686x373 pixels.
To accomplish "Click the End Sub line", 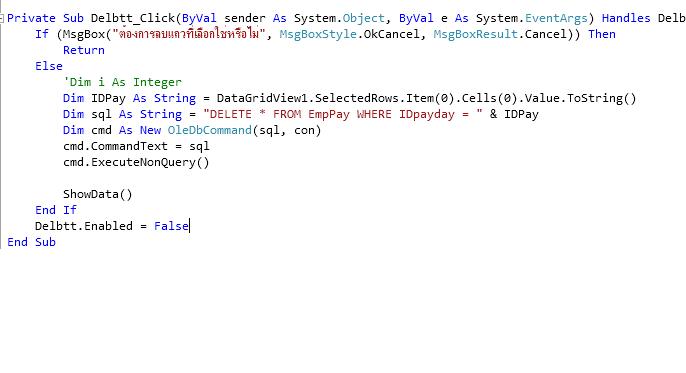I will 32,242.
